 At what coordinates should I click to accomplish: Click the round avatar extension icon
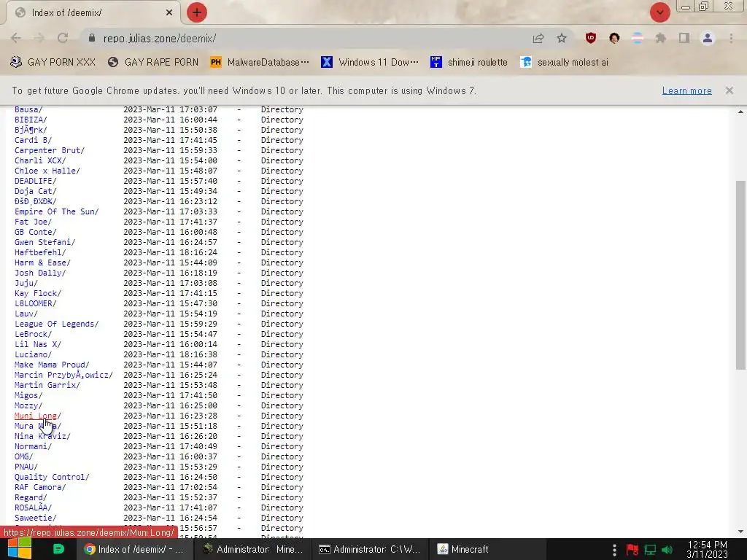coord(614,38)
